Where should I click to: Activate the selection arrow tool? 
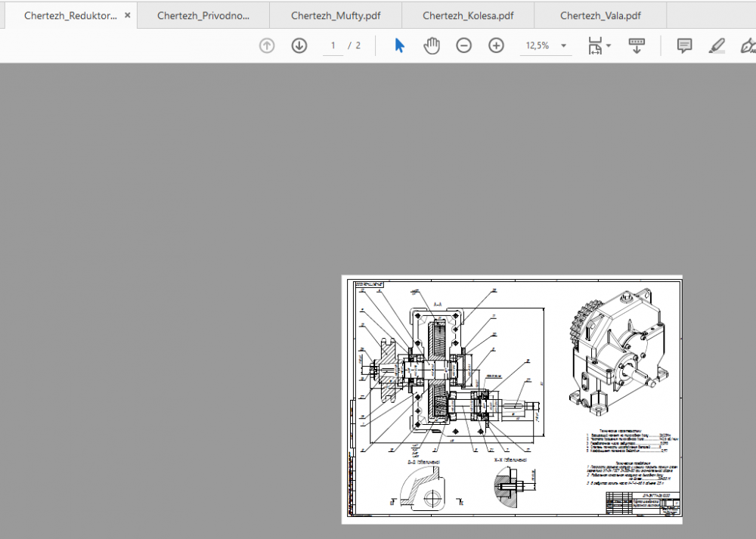(x=399, y=45)
